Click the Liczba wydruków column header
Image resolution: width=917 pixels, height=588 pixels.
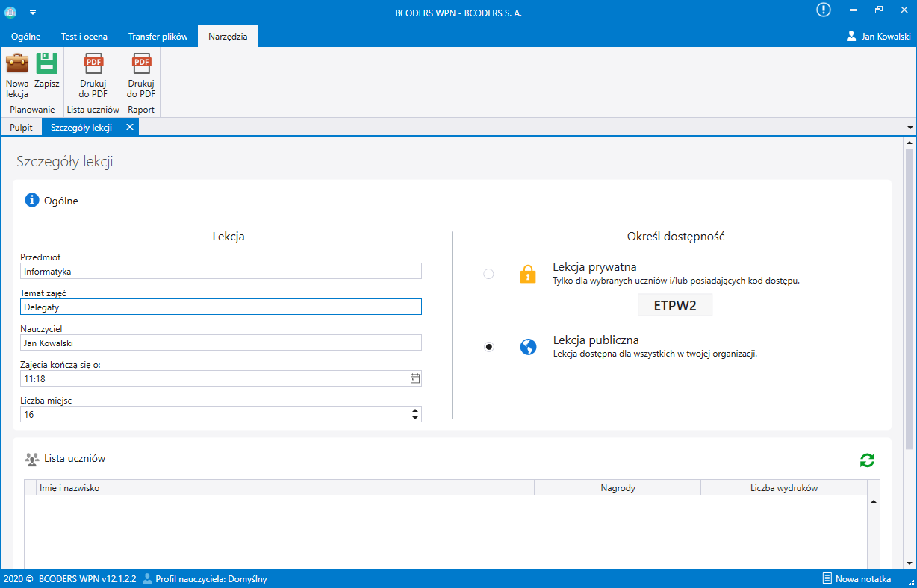pos(784,487)
